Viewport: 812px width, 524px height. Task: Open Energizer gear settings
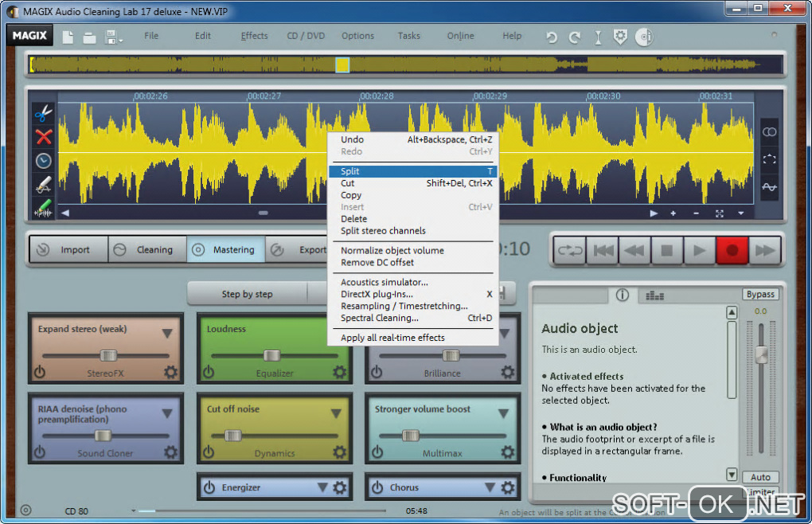point(339,487)
